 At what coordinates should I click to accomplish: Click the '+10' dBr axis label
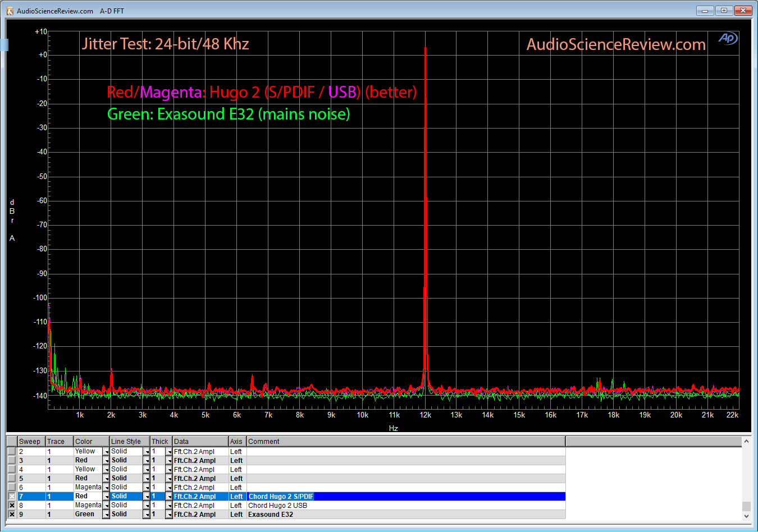(x=41, y=31)
